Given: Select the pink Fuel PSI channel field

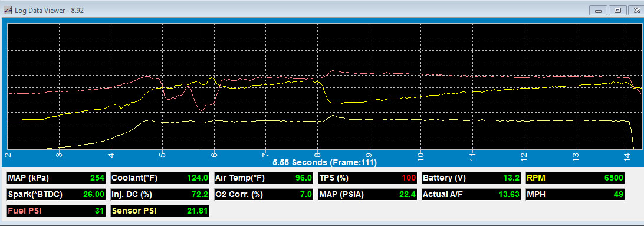Looking at the screenshot, I should (x=56, y=211).
